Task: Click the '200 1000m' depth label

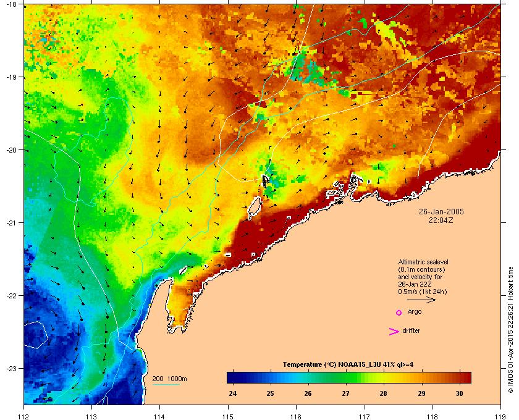Action: [x=169, y=379]
